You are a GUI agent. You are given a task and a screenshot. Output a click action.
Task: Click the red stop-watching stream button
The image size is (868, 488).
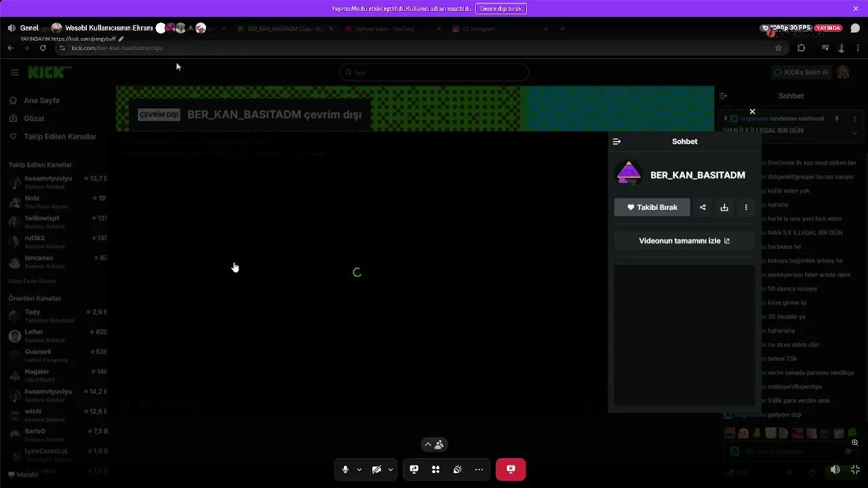pos(511,470)
